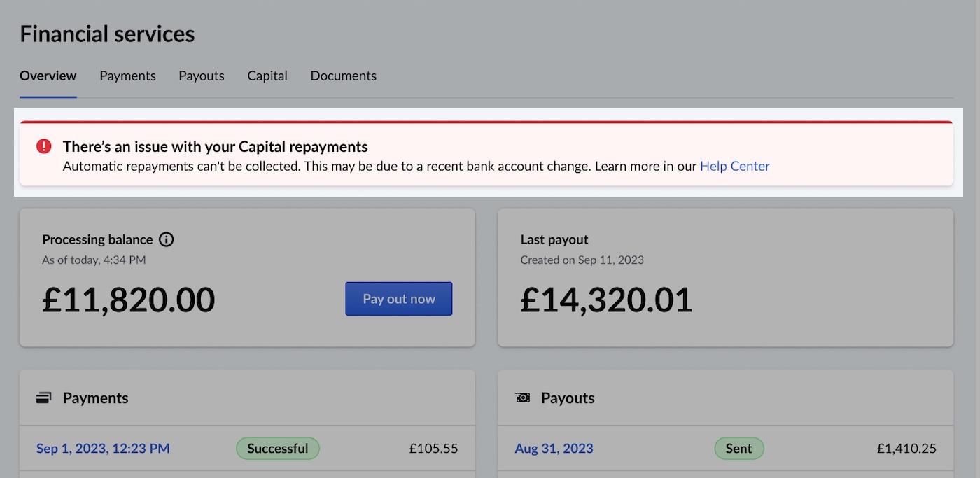The image size is (980, 478).
Task: Click the Sent status badge
Action: coord(739,448)
